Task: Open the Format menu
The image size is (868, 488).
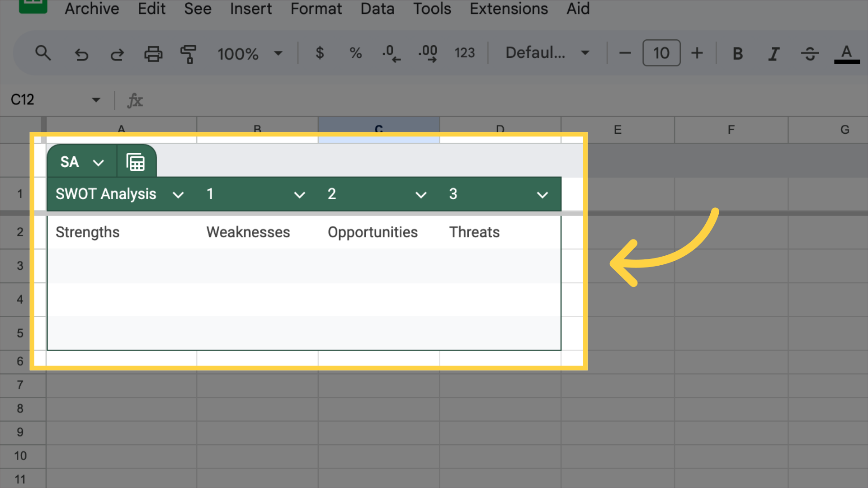Action: pyautogui.click(x=316, y=9)
